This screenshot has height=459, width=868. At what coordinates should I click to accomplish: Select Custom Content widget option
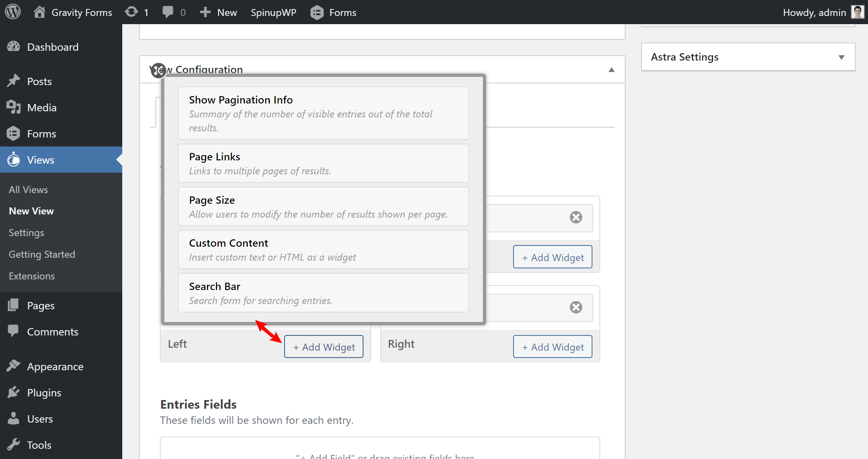pos(324,250)
